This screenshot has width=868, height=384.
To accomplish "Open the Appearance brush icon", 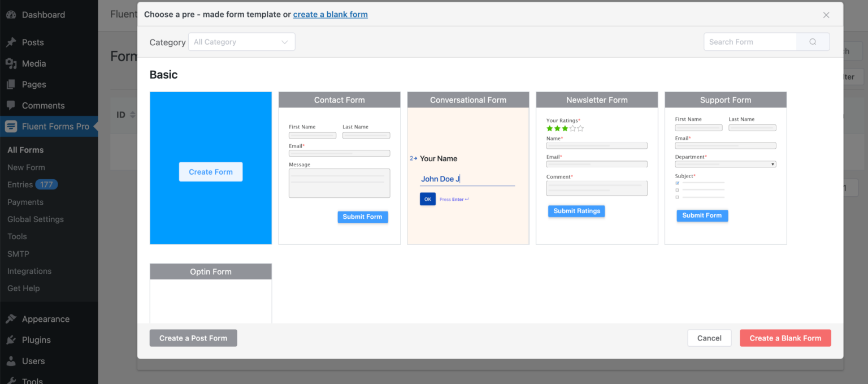I will [x=12, y=318].
